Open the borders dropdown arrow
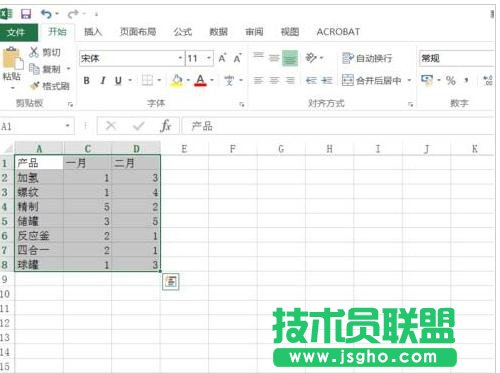 pyautogui.click(x=159, y=80)
